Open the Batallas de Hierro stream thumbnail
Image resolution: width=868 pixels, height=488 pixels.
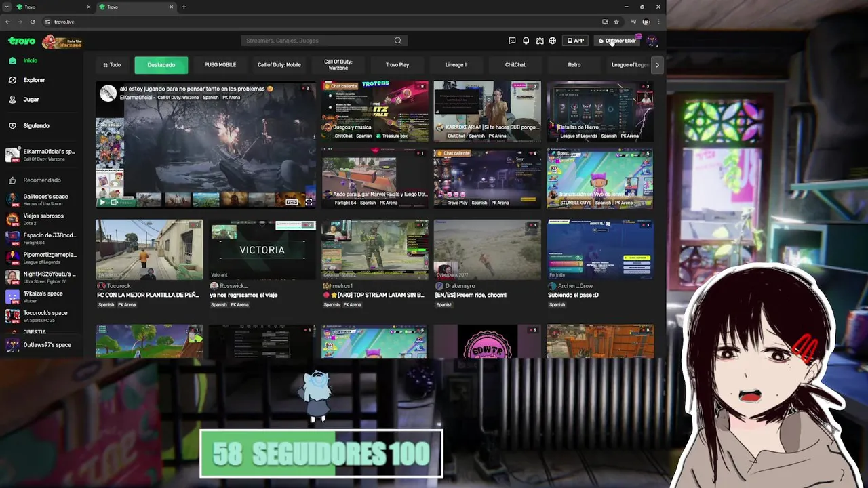(x=600, y=111)
